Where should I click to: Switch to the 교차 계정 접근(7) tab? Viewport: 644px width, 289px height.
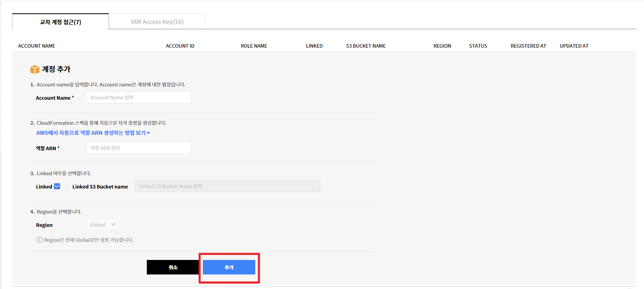pyautogui.click(x=60, y=22)
